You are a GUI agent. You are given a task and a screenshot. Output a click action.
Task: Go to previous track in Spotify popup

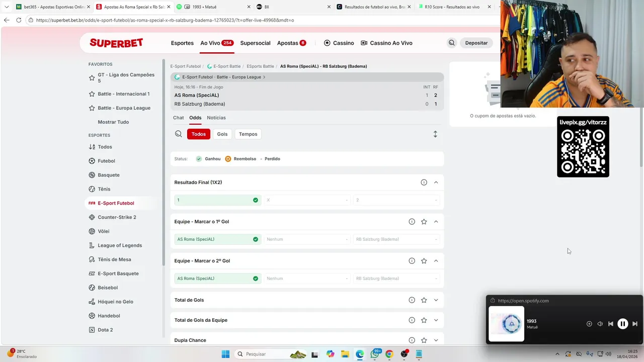coord(611,324)
